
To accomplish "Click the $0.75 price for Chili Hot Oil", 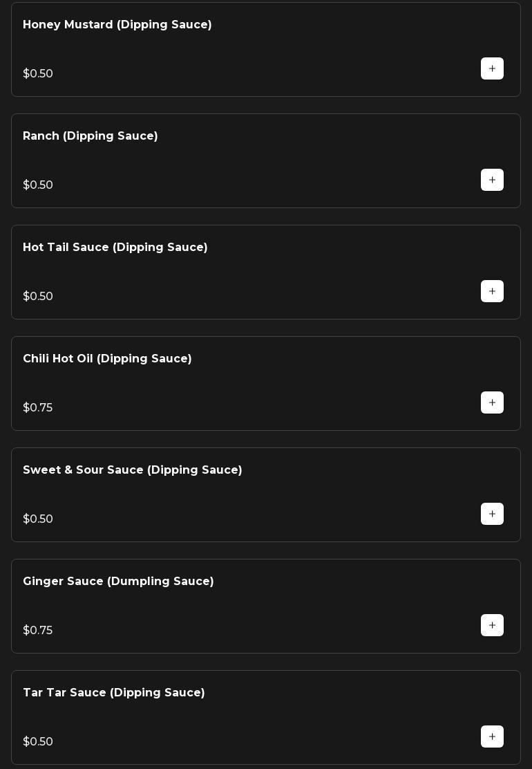I will click(x=38, y=408).
